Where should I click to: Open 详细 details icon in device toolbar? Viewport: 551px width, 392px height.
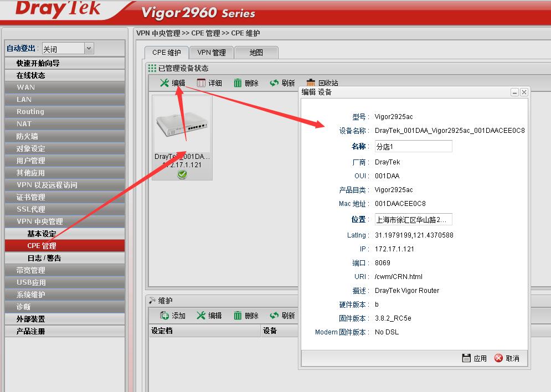201,83
